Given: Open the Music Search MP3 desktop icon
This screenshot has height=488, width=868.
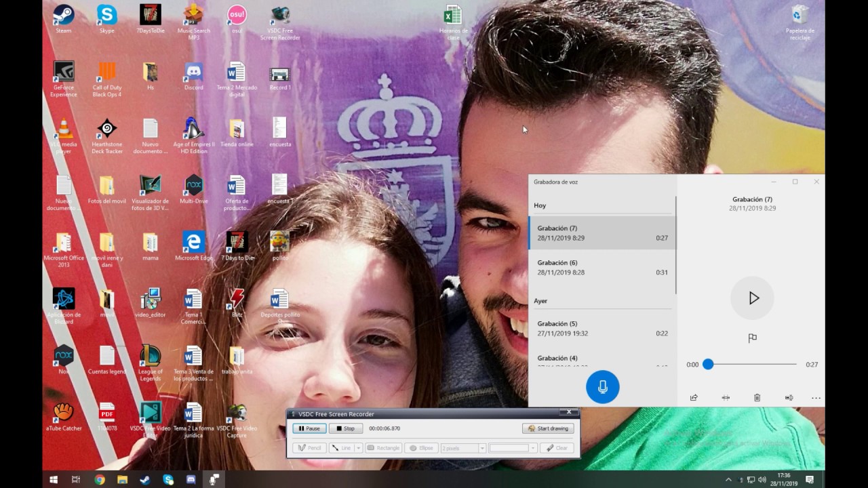Looking at the screenshot, I should [194, 22].
